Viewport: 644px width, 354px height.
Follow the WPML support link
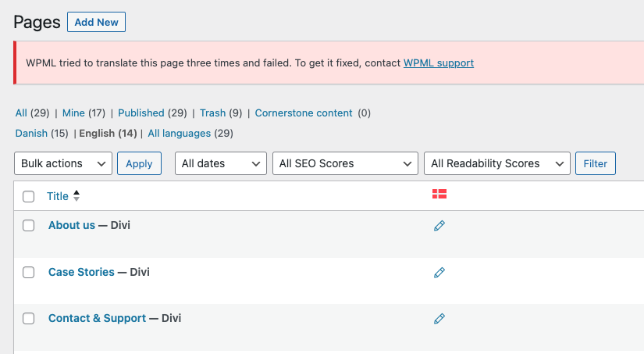(439, 63)
